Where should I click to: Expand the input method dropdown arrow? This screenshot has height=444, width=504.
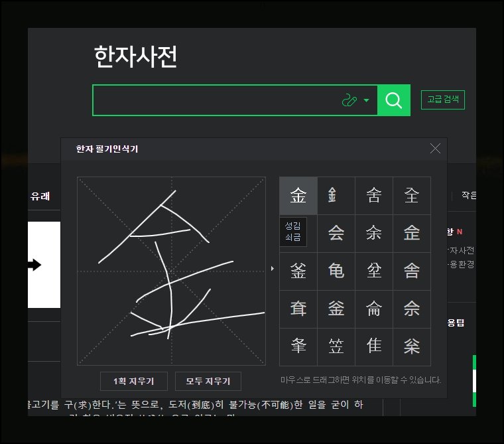click(x=366, y=100)
